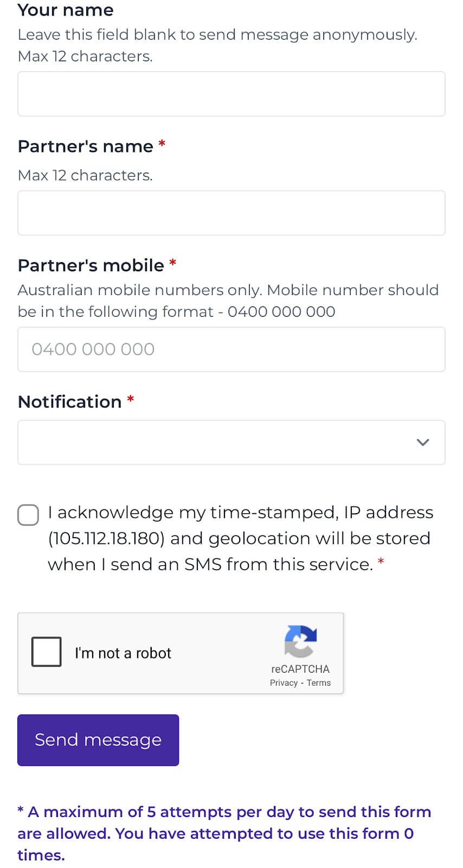
Task: Click the "Your name" heading
Action: click(65, 10)
